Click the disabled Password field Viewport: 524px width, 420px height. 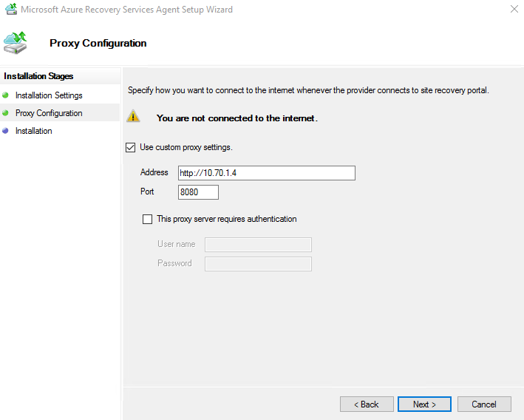(259, 264)
